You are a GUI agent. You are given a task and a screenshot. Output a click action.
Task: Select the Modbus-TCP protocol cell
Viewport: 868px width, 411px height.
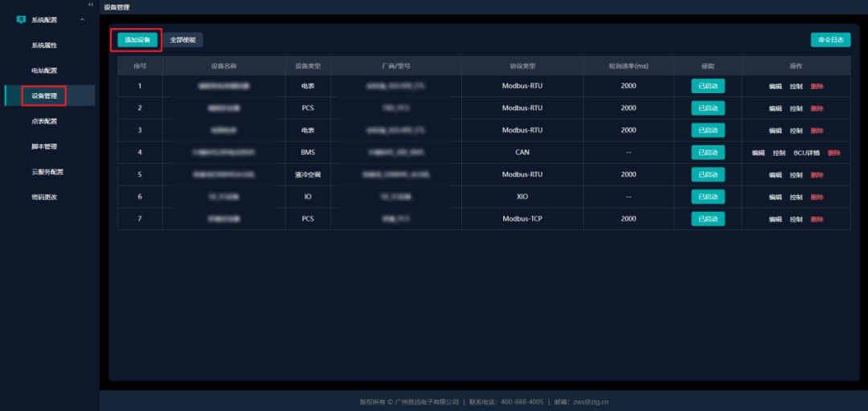(522, 218)
